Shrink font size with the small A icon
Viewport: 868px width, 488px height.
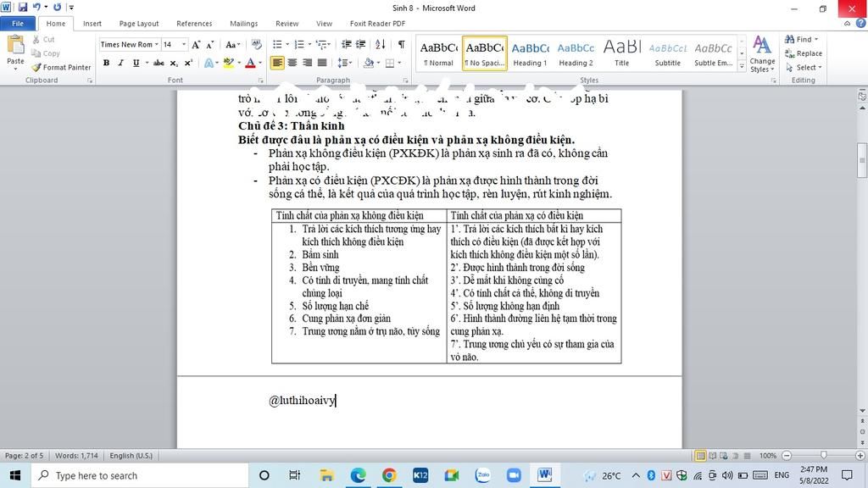coord(210,44)
